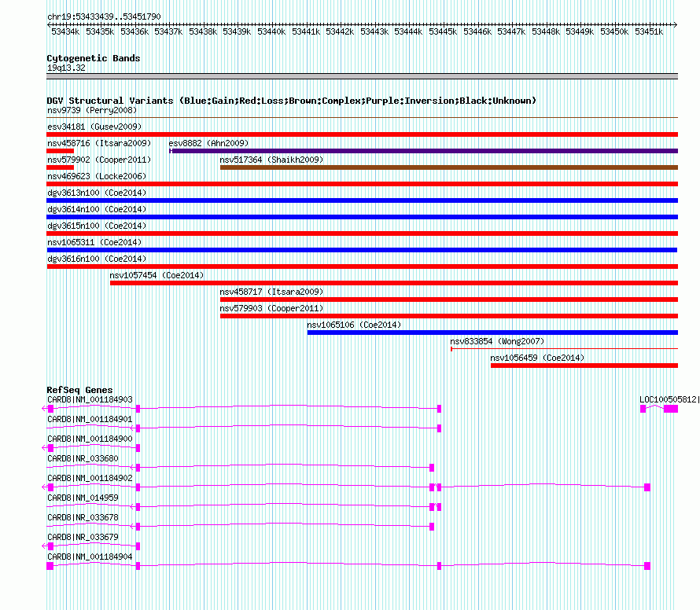Image resolution: width=700 pixels, height=610 pixels.
Task: Click the RefSeq Genes track title
Action: pyautogui.click(x=79, y=390)
